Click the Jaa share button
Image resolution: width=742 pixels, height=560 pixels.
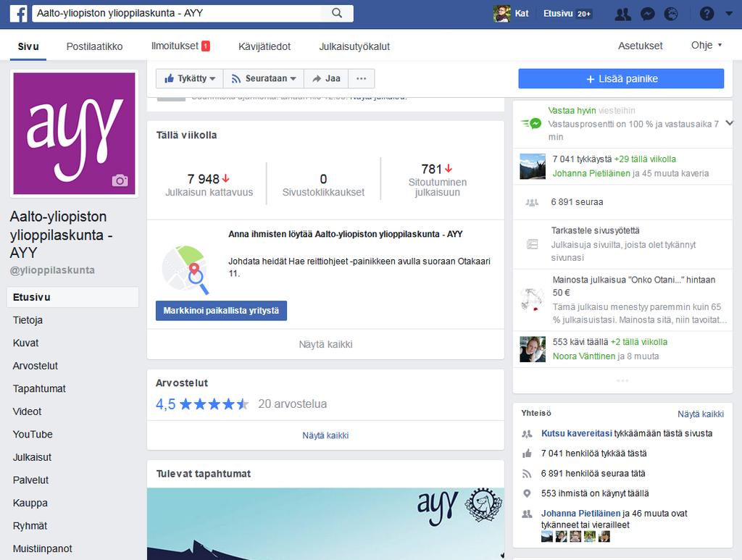pos(326,78)
